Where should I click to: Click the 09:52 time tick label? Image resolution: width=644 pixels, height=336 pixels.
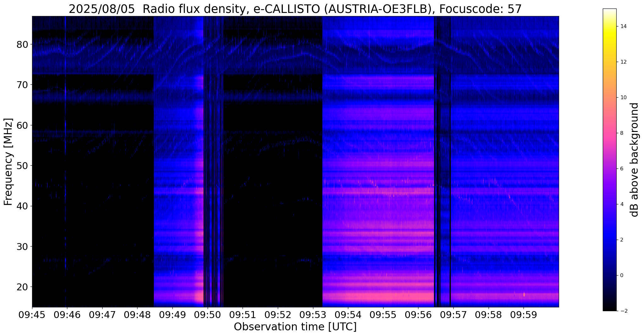click(278, 316)
